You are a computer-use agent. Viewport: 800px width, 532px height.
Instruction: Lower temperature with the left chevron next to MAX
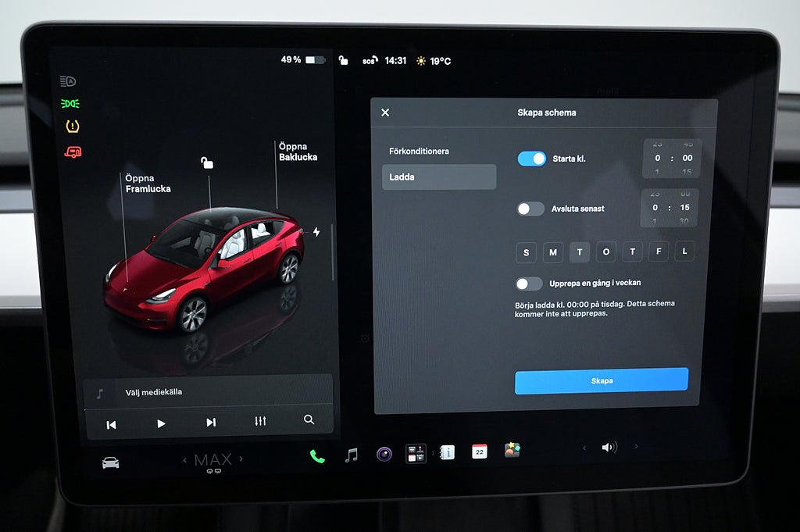(184, 461)
